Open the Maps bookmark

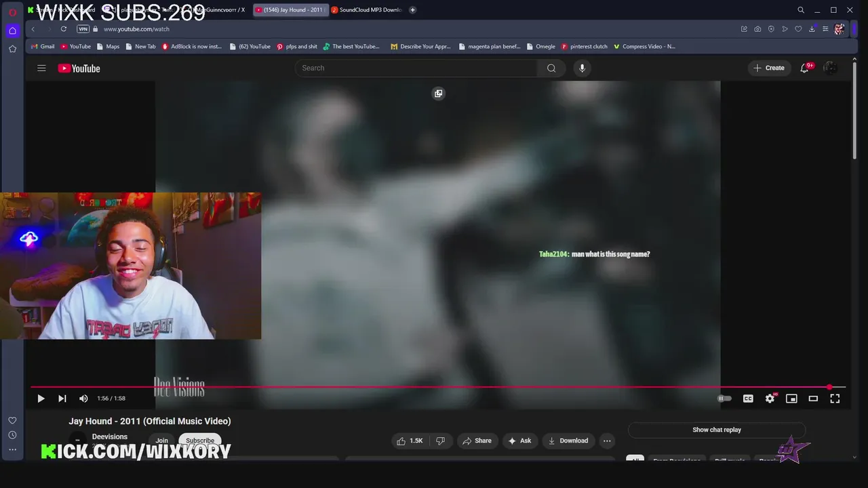[x=108, y=47]
